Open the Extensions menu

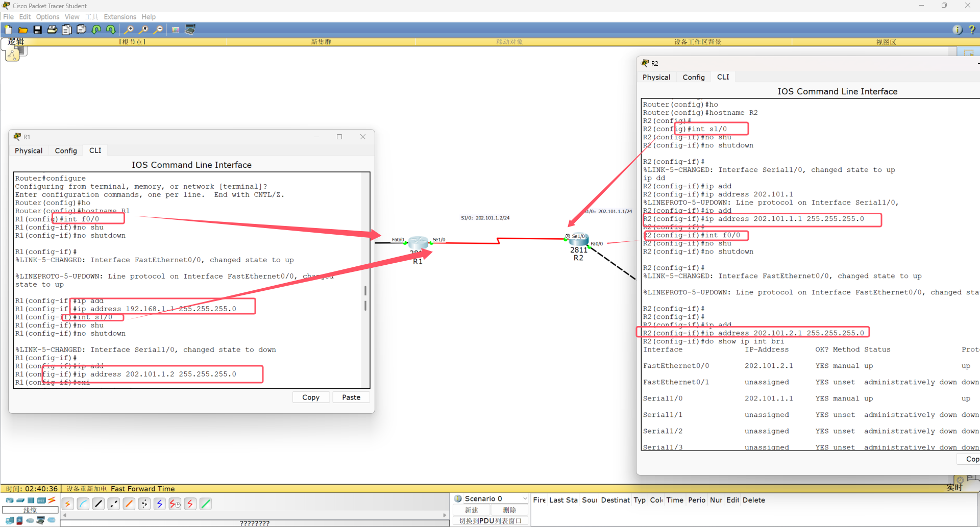point(120,17)
